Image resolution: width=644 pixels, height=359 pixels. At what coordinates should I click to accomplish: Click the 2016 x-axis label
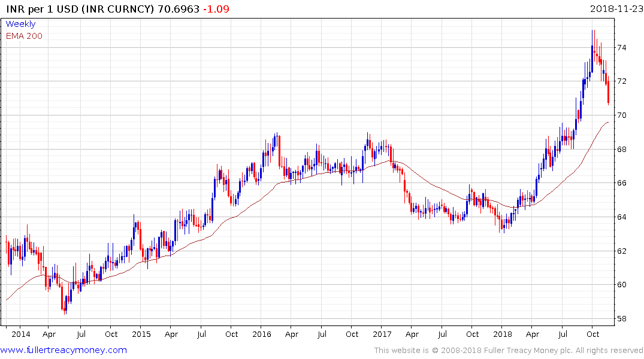pos(262,334)
